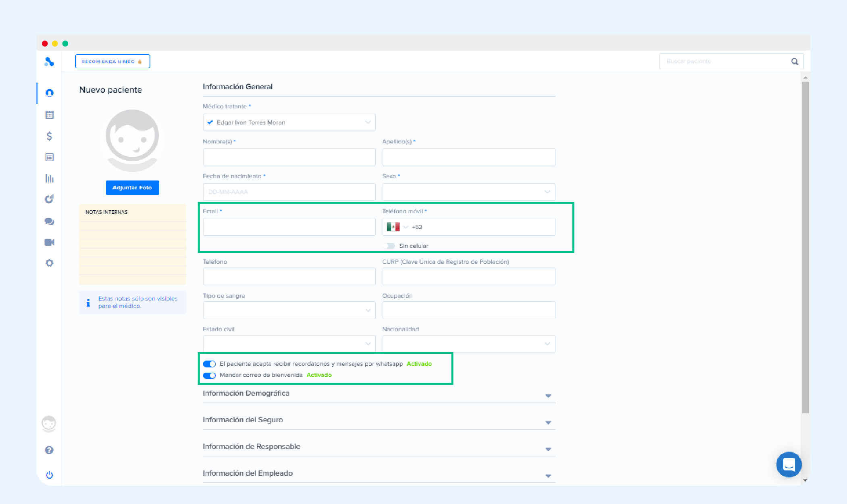
Task: Open the floating chat support bubble
Action: (789, 465)
